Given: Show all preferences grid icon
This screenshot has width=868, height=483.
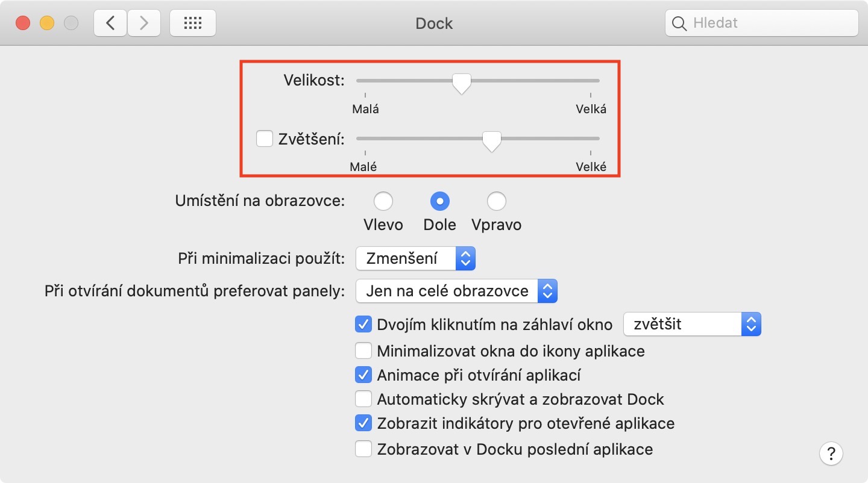Looking at the screenshot, I should (x=192, y=23).
